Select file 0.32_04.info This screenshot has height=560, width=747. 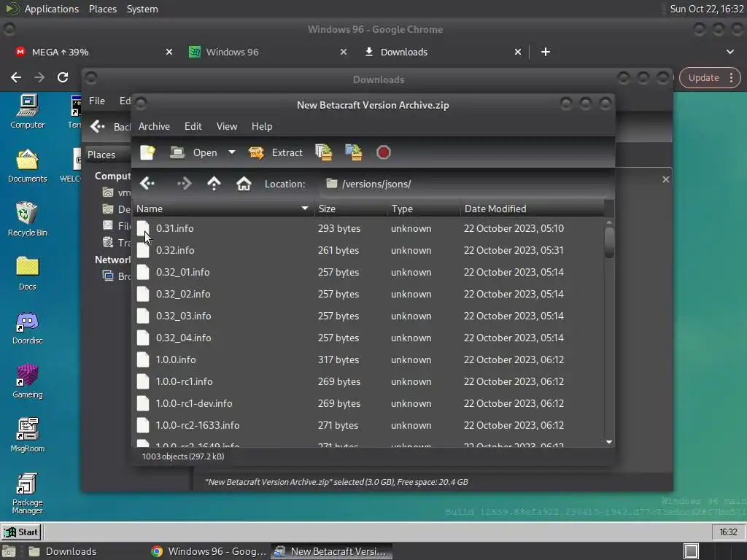[368, 338]
